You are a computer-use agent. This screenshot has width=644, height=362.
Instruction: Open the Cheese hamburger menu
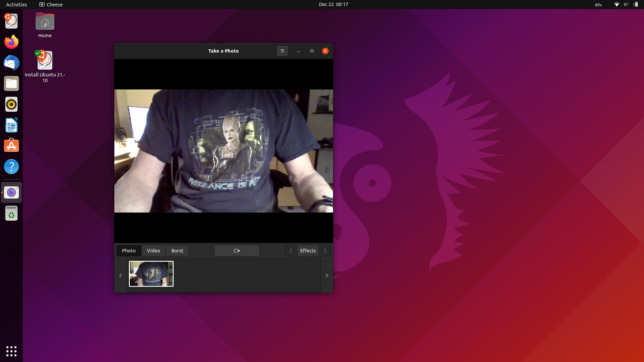(x=282, y=51)
